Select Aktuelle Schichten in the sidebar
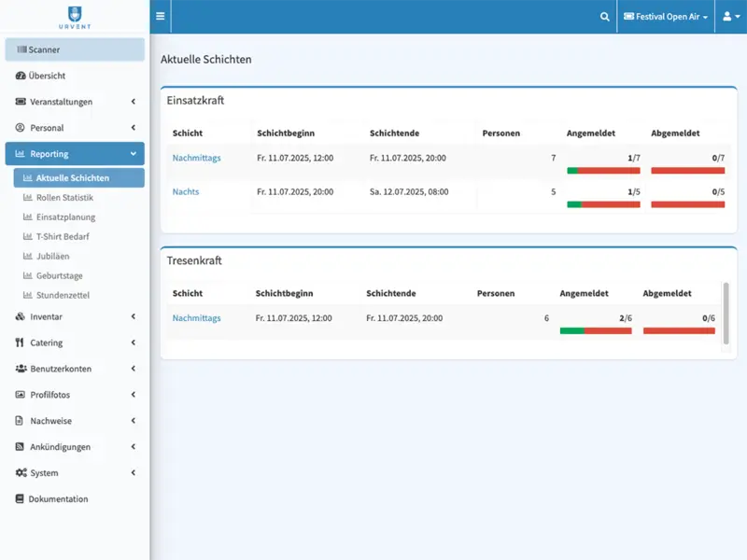The width and height of the screenshot is (747, 560). (79, 177)
